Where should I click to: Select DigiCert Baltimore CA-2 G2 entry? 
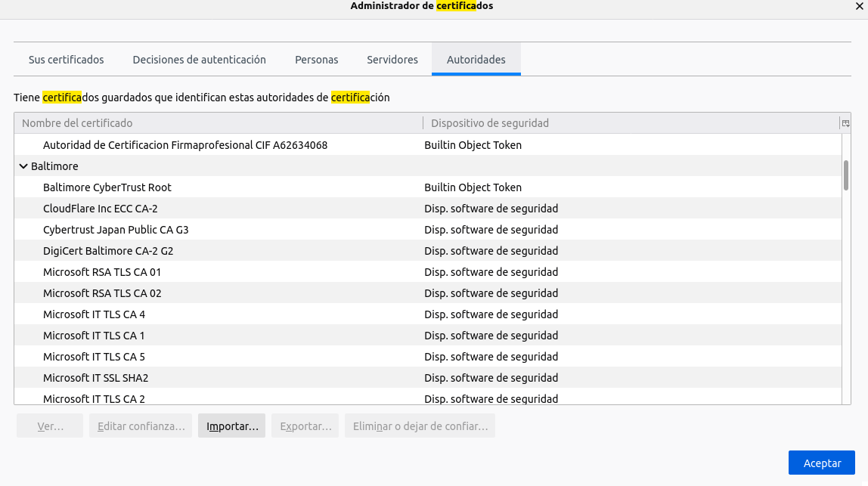(x=108, y=251)
